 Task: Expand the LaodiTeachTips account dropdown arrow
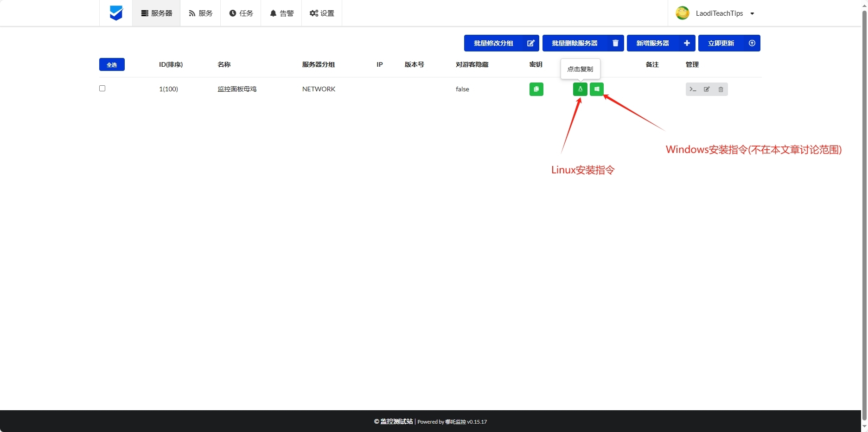coord(752,13)
